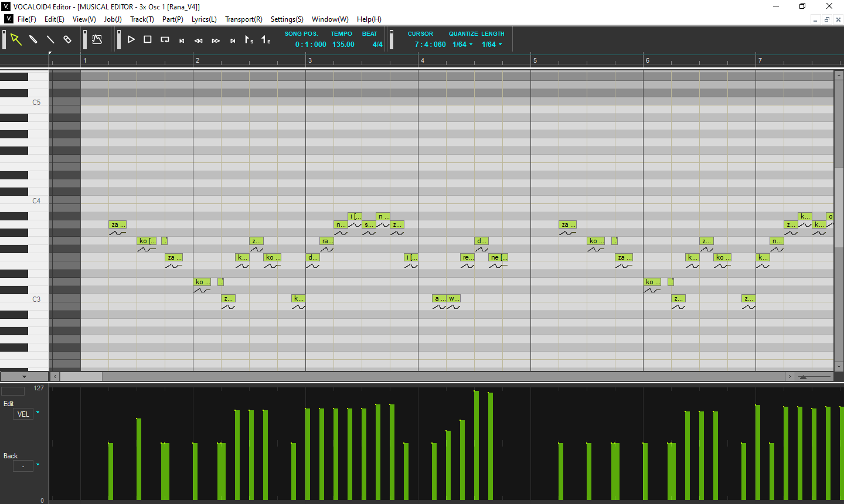Click the horizontal zoom slider handle
844x504 pixels.
(x=803, y=377)
